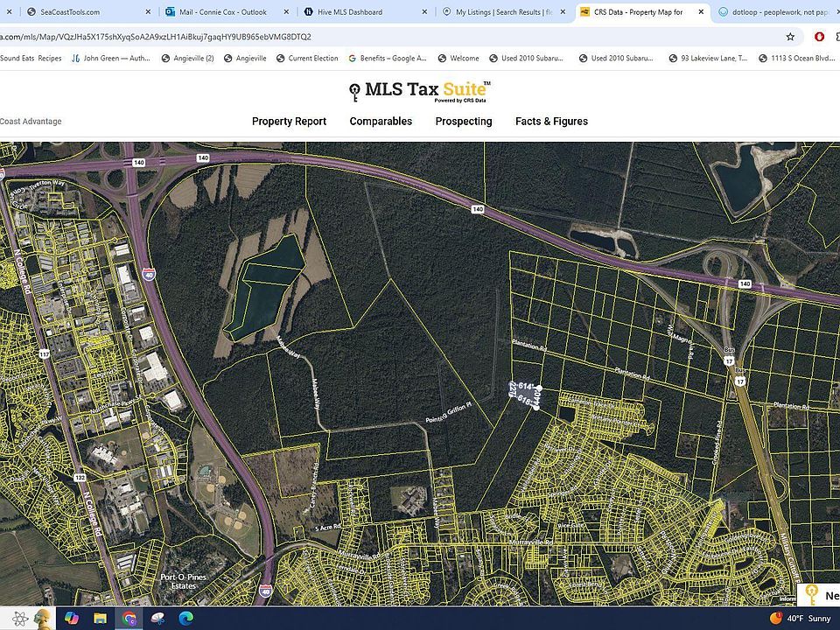This screenshot has width=840, height=630.
Task: Open the Benefits Google bookmark
Action: click(387, 59)
